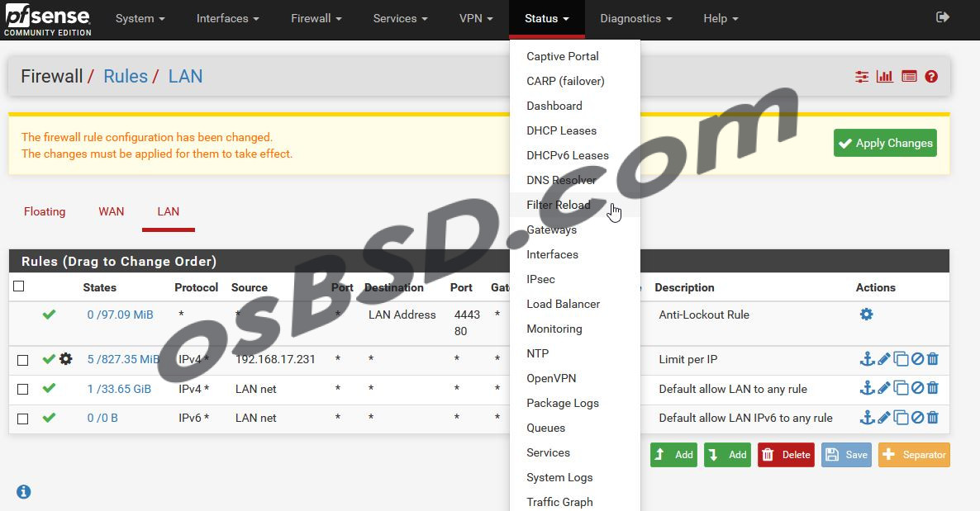Open the Services dropdown in the top navbar
Image resolution: width=980 pixels, height=511 pixels.
[x=400, y=19]
